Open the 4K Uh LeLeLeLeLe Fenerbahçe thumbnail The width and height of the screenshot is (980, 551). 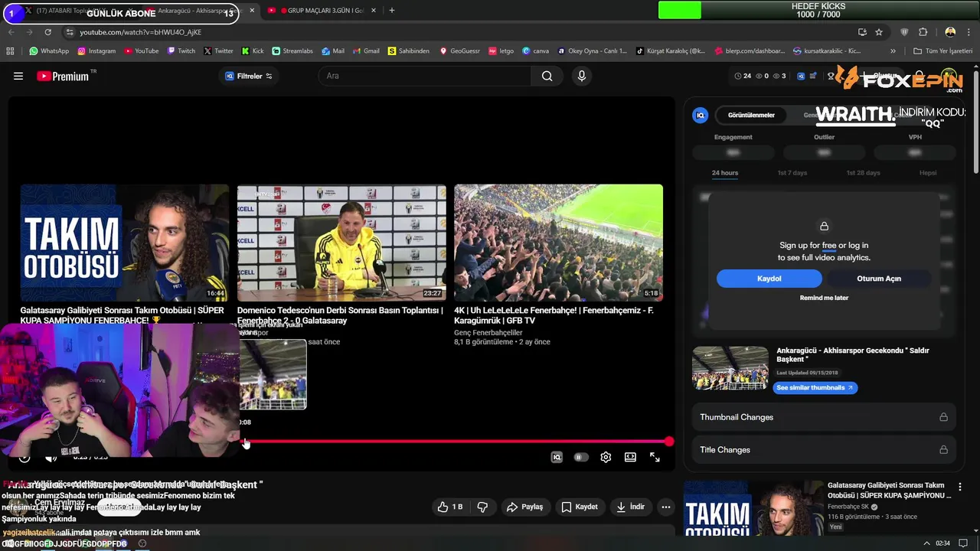coord(558,243)
